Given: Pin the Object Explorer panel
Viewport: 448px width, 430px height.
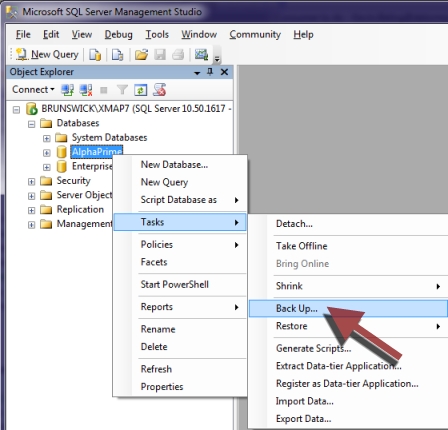Looking at the screenshot, I should 210,72.
